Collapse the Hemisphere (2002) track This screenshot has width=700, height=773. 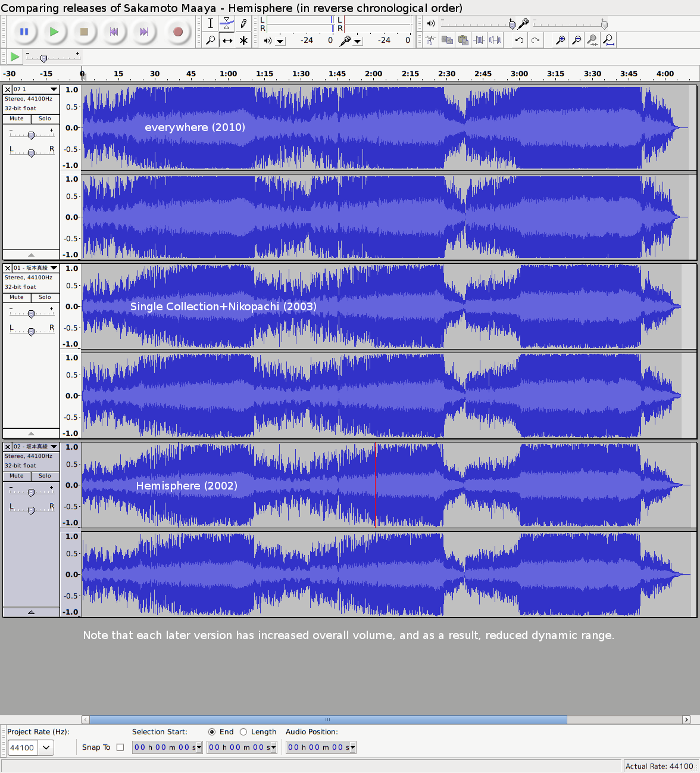click(x=31, y=612)
